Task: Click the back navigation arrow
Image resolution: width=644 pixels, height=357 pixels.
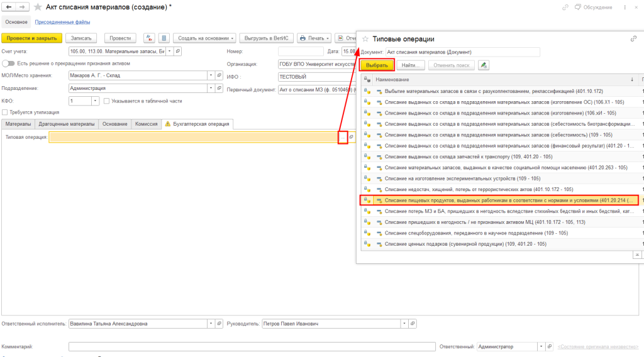Action: (8, 7)
